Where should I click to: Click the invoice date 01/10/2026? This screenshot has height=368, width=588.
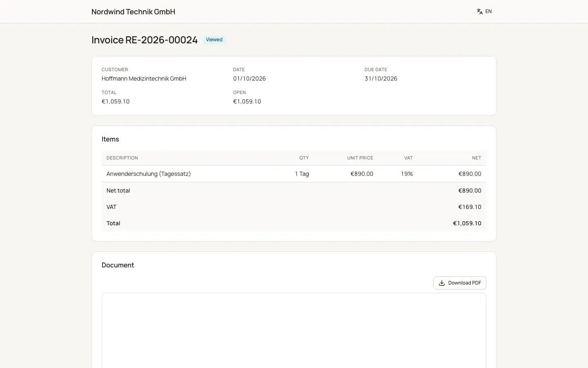tap(249, 79)
